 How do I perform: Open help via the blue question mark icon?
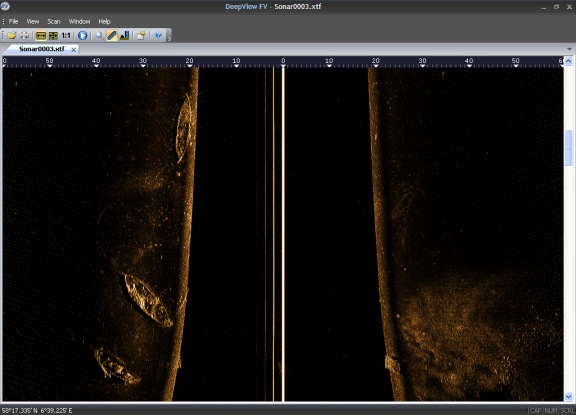pos(158,35)
